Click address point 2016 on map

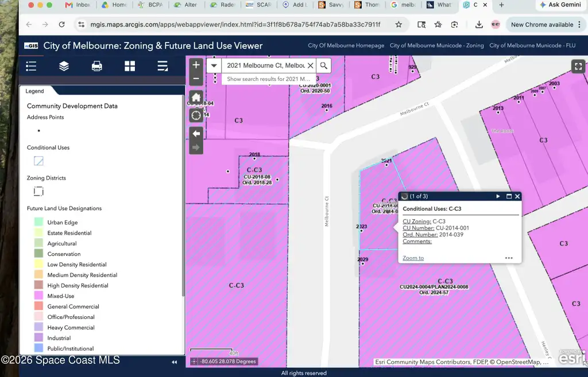tap(327, 111)
